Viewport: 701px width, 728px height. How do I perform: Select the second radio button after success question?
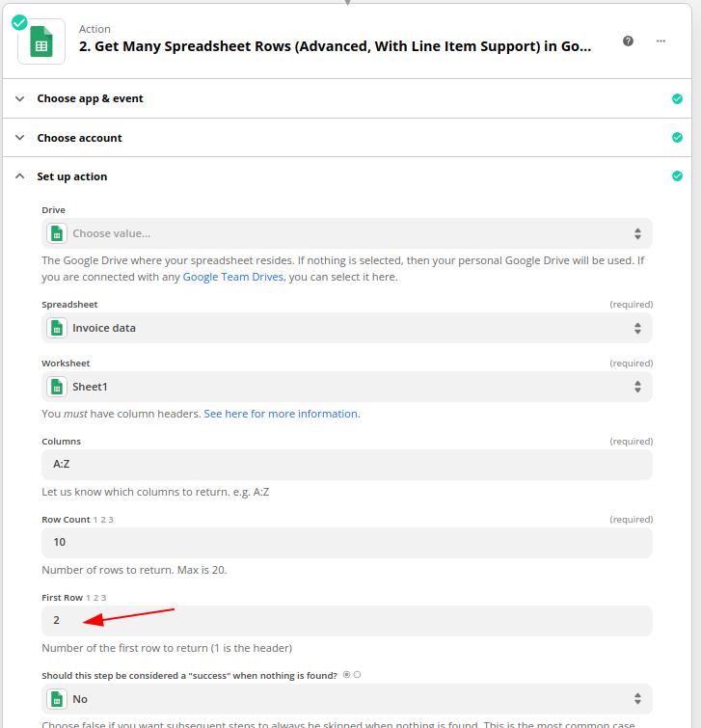tap(357, 675)
